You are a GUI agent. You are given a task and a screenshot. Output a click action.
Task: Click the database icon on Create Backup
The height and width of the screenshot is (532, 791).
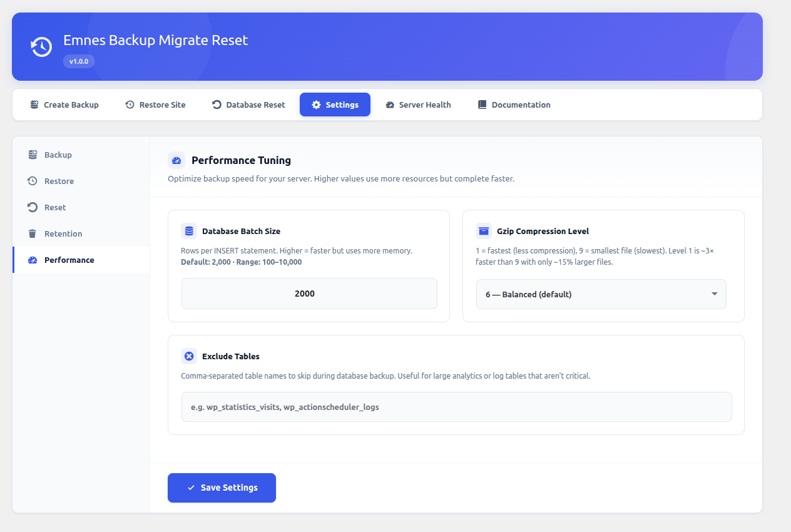(x=34, y=105)
